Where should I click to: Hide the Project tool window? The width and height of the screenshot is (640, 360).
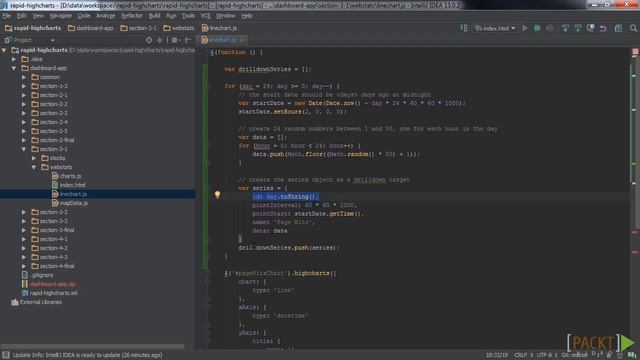click(188, 40)
